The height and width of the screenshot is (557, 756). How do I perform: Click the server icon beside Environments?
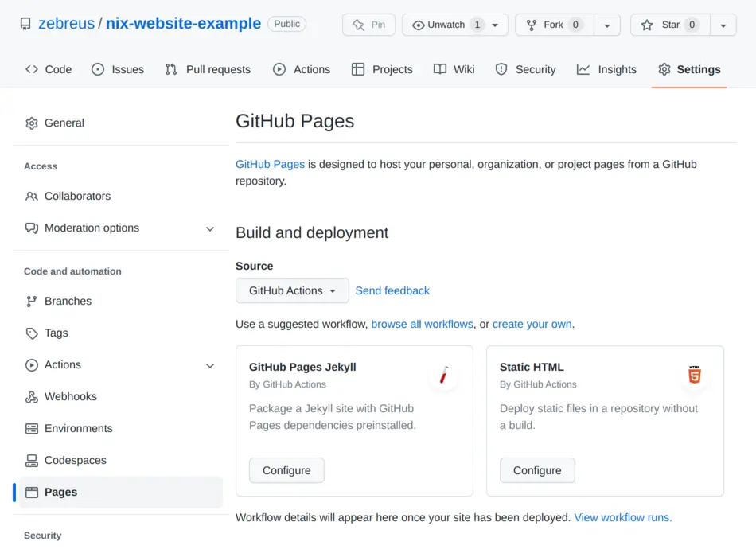[32, 429]
